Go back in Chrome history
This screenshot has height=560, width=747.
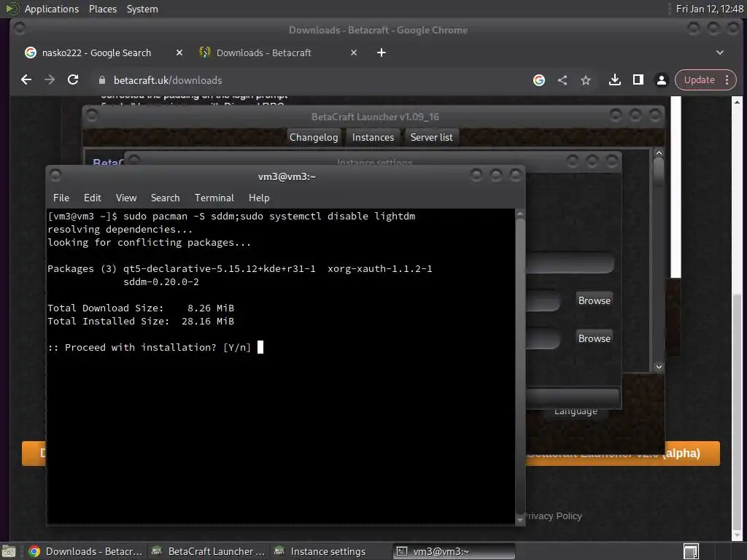26,80
